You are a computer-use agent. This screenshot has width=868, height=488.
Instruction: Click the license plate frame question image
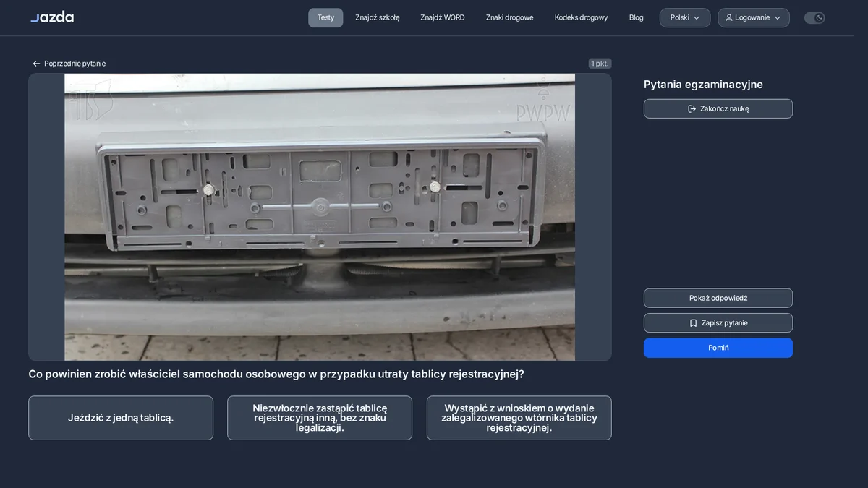320,217
